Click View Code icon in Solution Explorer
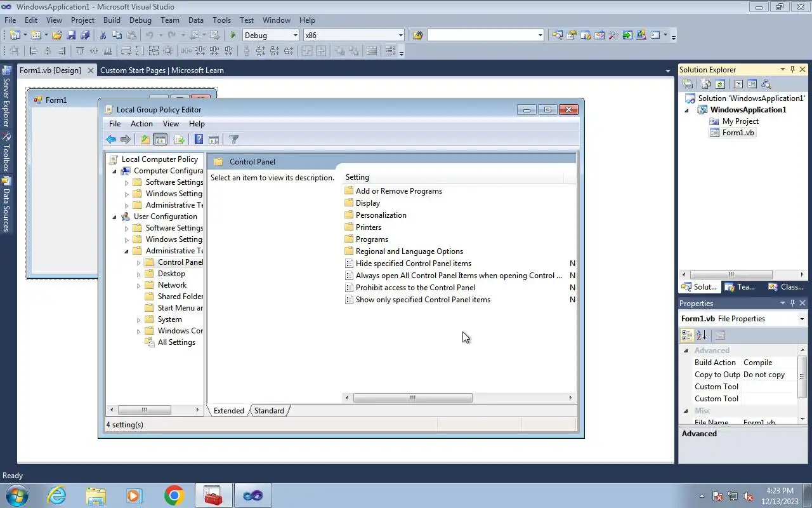The width and height of the screenshot is (812, 508). 738,84
